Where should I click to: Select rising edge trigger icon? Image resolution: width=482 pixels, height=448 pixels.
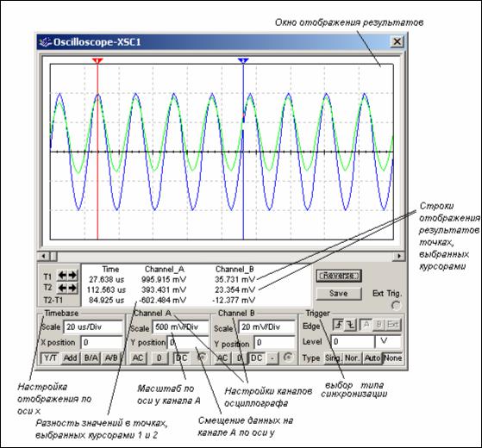point(339,325)
